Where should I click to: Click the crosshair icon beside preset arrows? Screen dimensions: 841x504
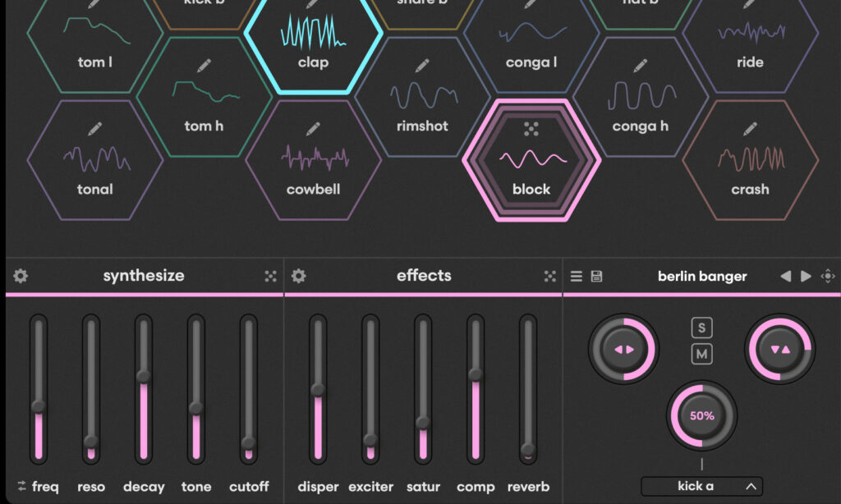(x=827, y=277)
